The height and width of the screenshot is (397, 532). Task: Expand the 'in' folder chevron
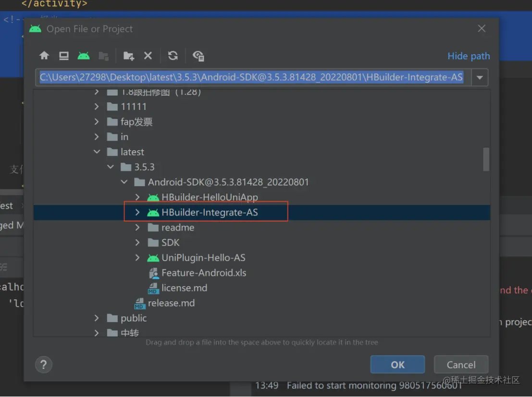pos(97,137)
